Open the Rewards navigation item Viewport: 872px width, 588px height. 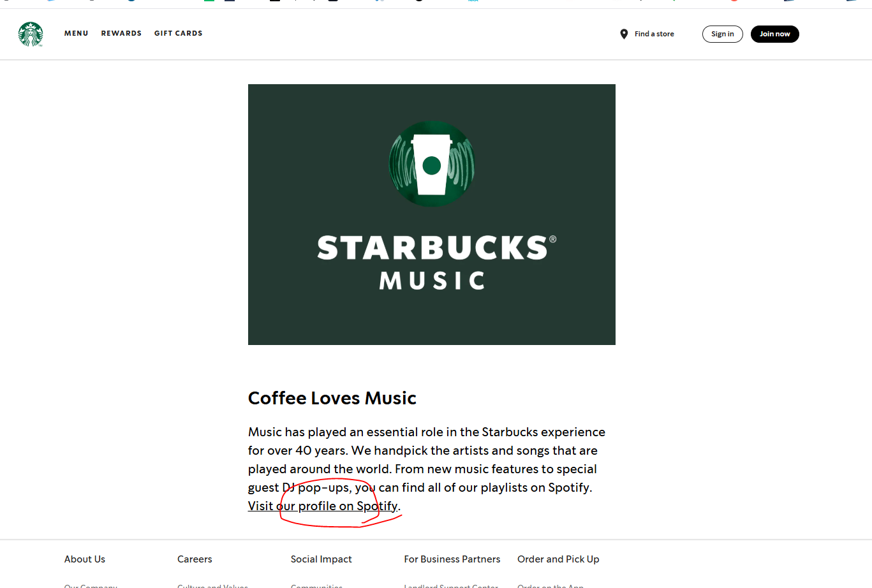pyautogui.click(x=121, y=33)
